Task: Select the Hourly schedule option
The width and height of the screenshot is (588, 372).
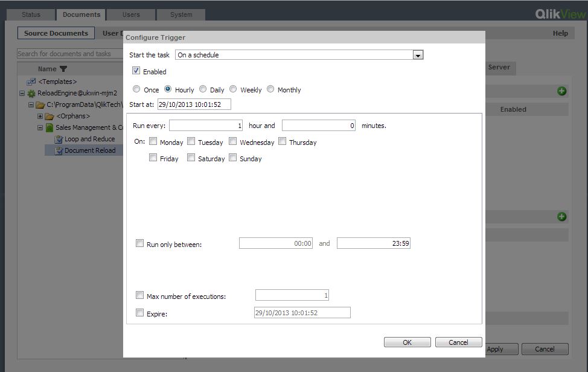Action: coord(168,89)
